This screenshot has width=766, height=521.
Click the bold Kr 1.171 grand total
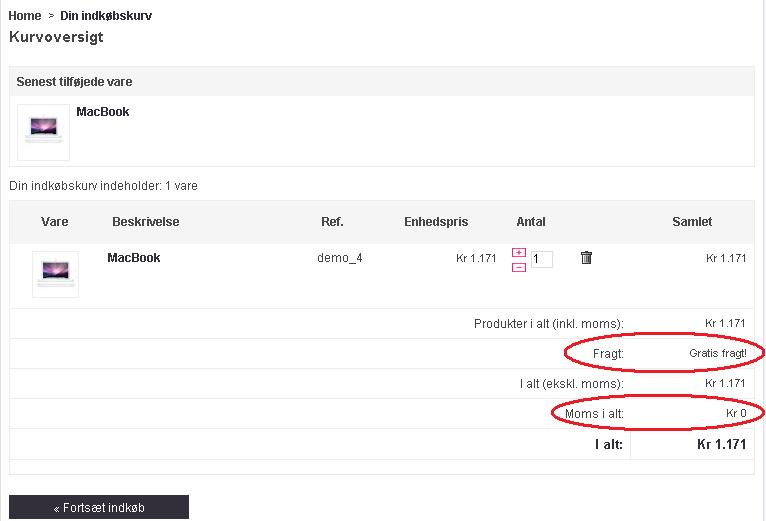click(x=722, y=444)
